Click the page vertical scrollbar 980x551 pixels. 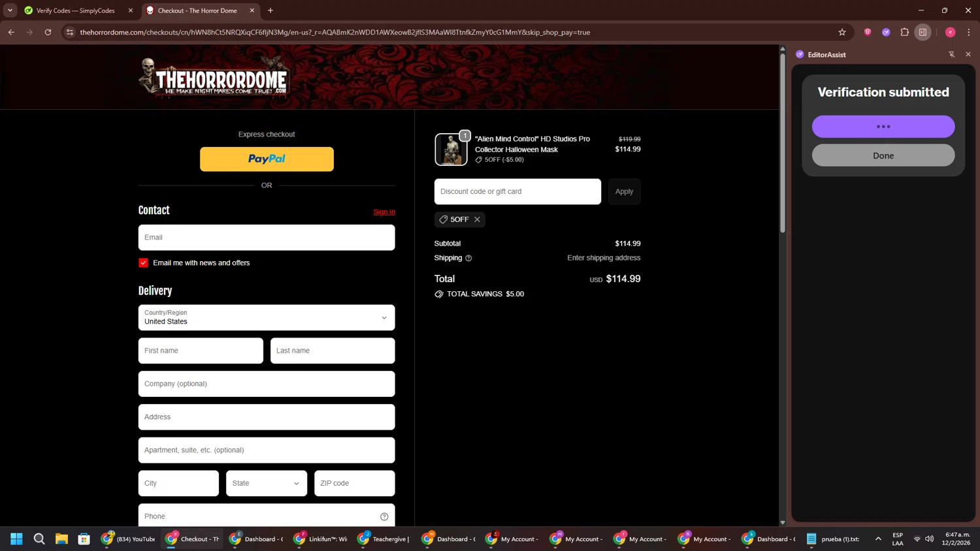[x=782, y=143]
